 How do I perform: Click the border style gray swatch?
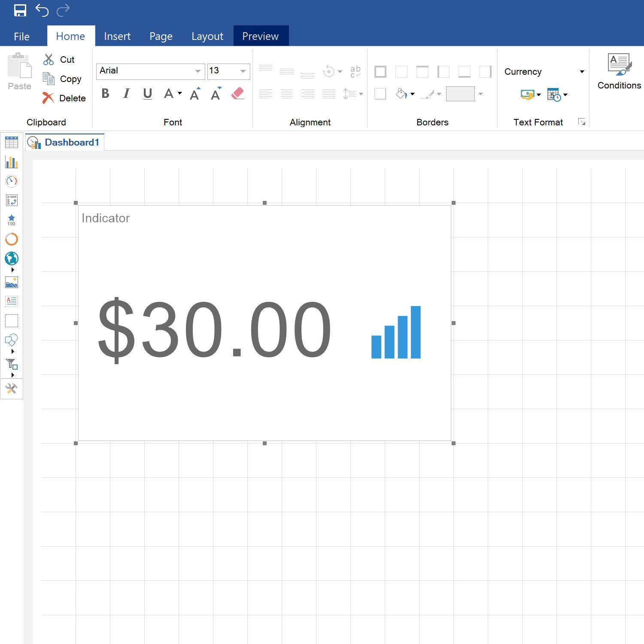tap(460, 94)
